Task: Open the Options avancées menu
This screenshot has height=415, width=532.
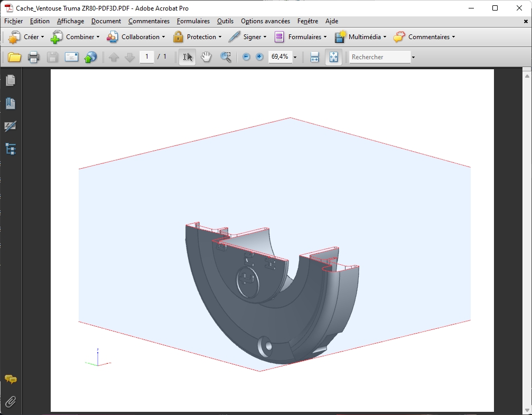Action: coord(265,21)
